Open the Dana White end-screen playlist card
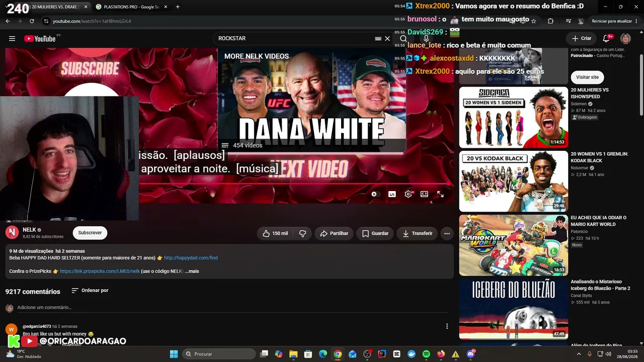Image resolution: width=644 pixels, height=362 pixels. click(311, 99)
